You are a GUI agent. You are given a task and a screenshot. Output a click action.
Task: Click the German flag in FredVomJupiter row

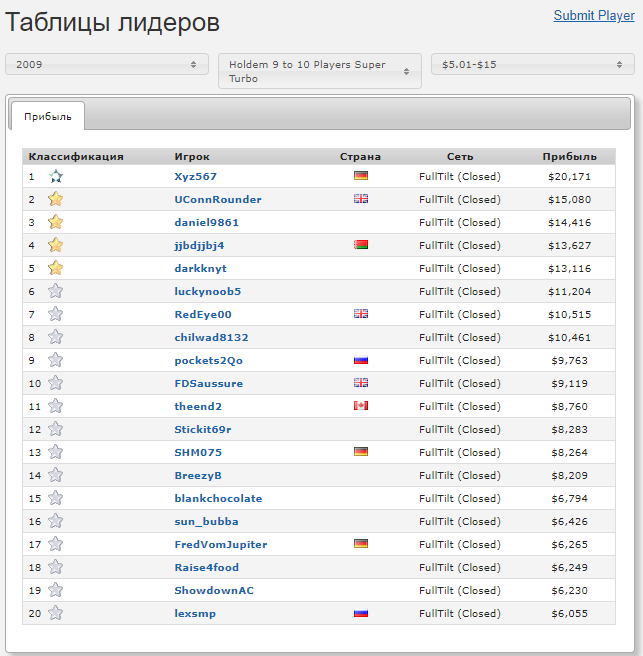click(361, 544)
